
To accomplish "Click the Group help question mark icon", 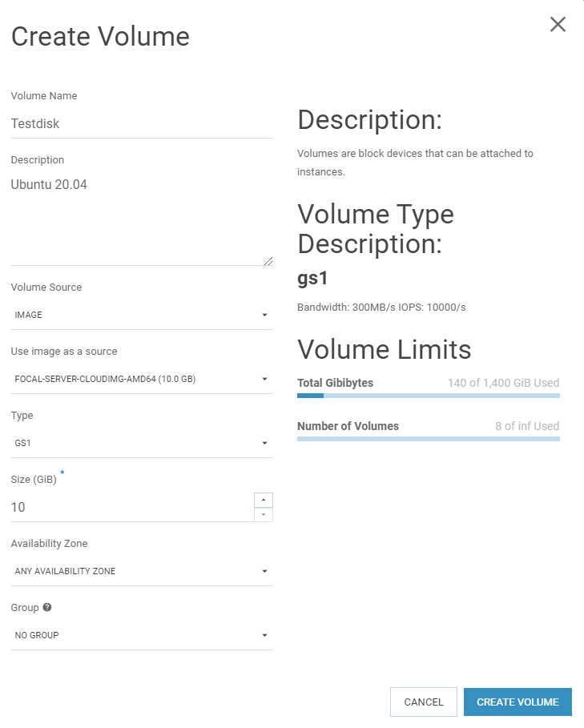I will (x=47, y=607).
